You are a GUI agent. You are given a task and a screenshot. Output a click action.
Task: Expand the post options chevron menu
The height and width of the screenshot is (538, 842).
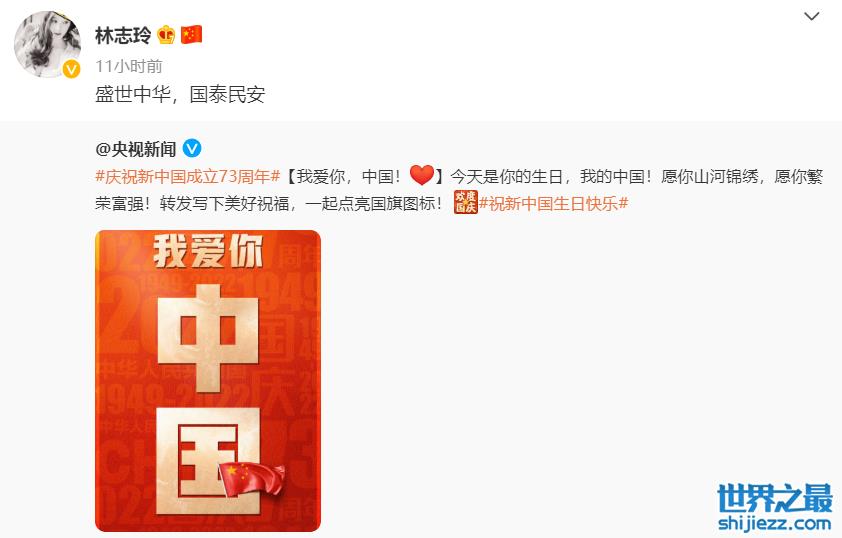click(811, 16)
